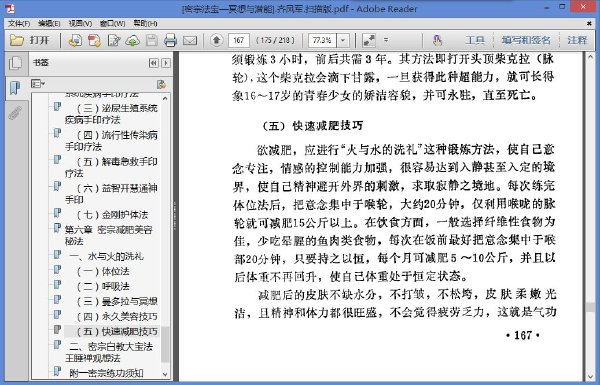Open the zoom level dropdown arrow
The width and height of the screenshot is (600, 385).
pyautogui.click(x=343, y=40)
